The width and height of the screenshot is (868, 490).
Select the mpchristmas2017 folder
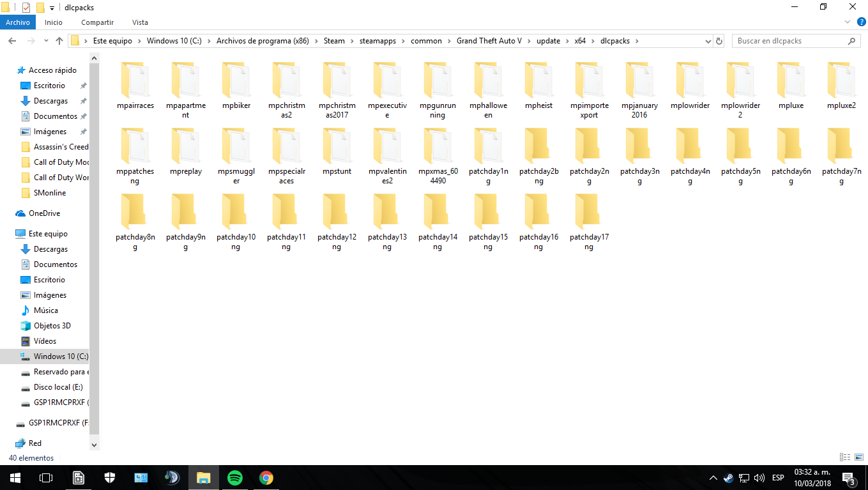tap(337, 91)
